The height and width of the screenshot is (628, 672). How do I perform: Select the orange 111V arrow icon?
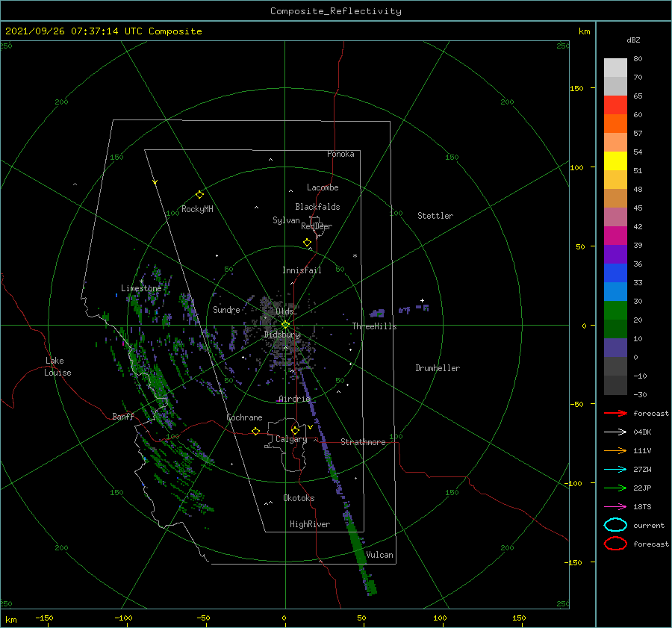pos(615,450)
